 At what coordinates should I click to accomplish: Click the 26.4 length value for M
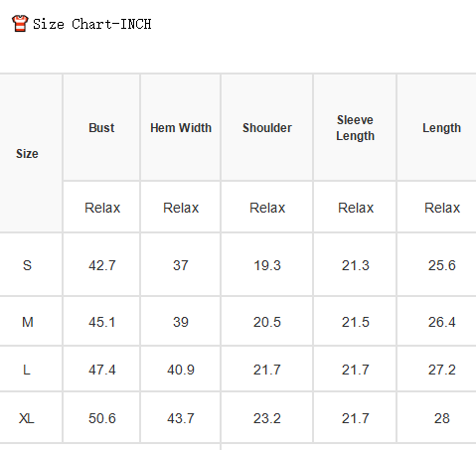pyautogui.click(x=442, y=322)
